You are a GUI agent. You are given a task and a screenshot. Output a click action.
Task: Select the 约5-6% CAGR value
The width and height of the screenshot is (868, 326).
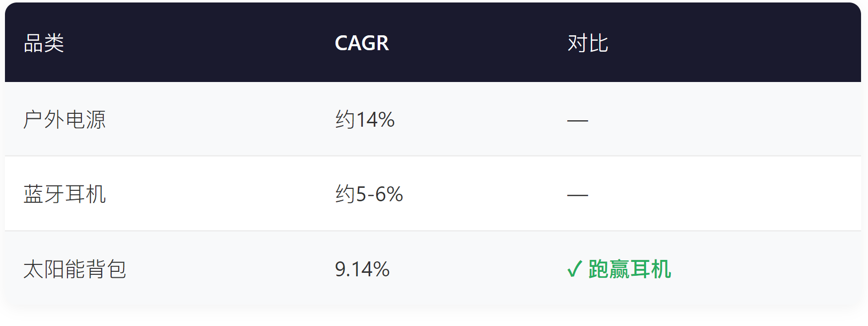point(369,194)
